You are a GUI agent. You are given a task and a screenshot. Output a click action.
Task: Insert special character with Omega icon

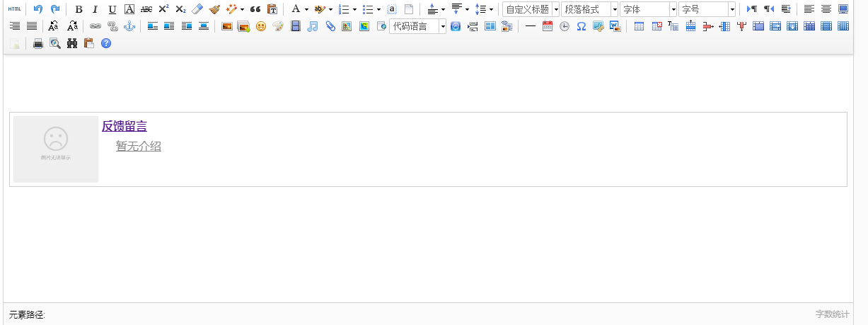[581, 26]
